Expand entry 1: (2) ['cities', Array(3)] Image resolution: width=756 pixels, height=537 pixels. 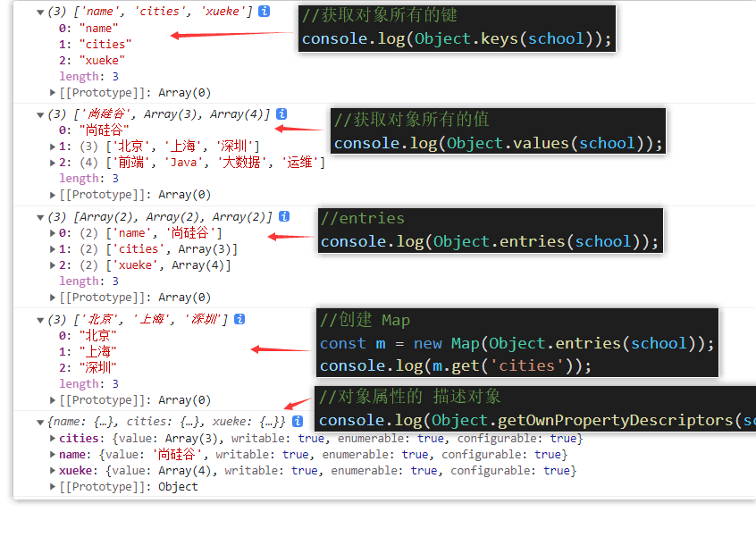tap(53, 248)
